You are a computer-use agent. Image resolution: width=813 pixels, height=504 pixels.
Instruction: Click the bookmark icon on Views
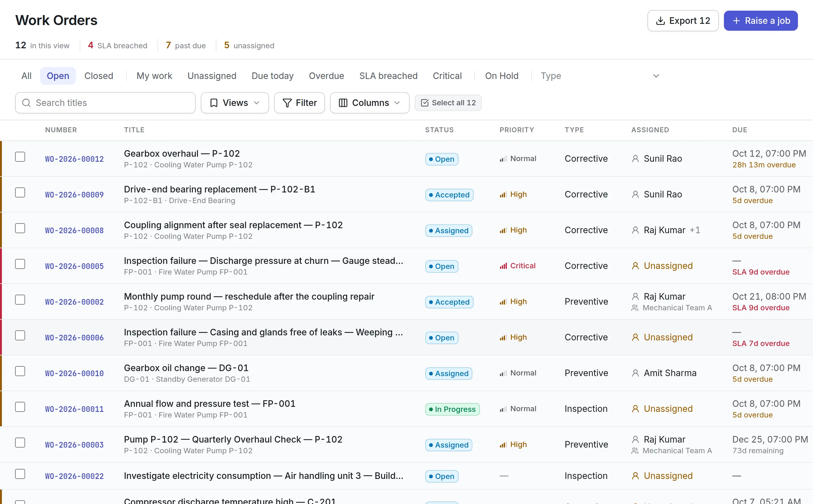click(x=214, y=103)
